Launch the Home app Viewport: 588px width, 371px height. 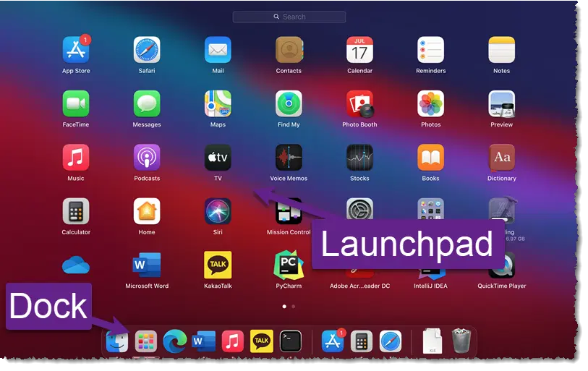147,211
